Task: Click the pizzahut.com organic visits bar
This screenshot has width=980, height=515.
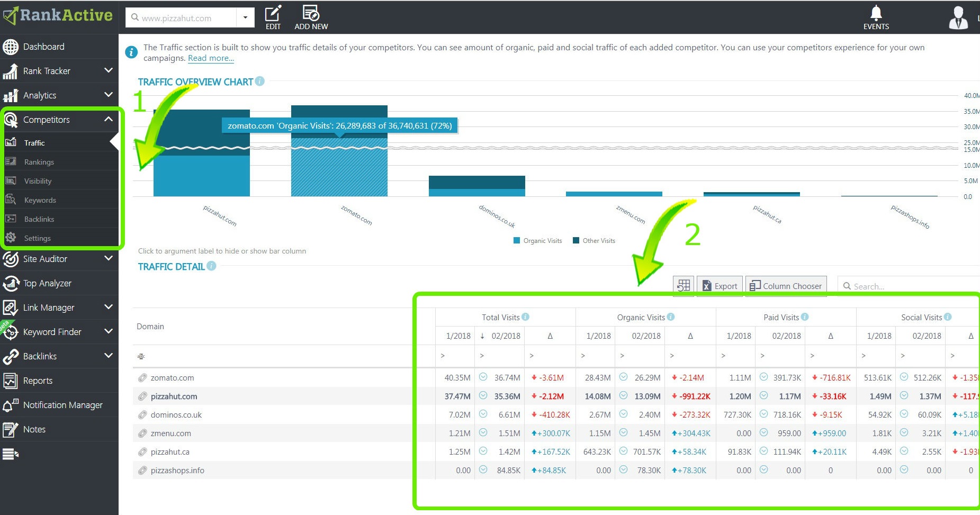Action: click(201, 176)
